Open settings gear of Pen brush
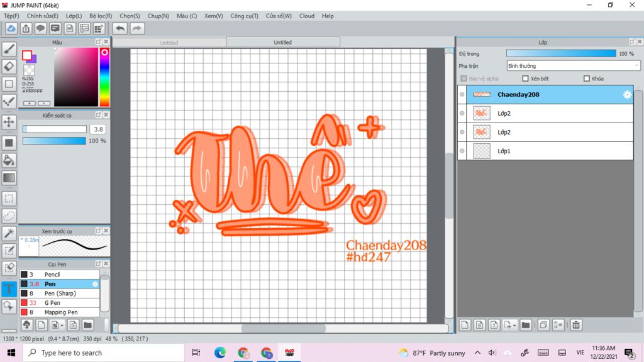The width and height of the screenshot is (644, 362). click(95, 284)
